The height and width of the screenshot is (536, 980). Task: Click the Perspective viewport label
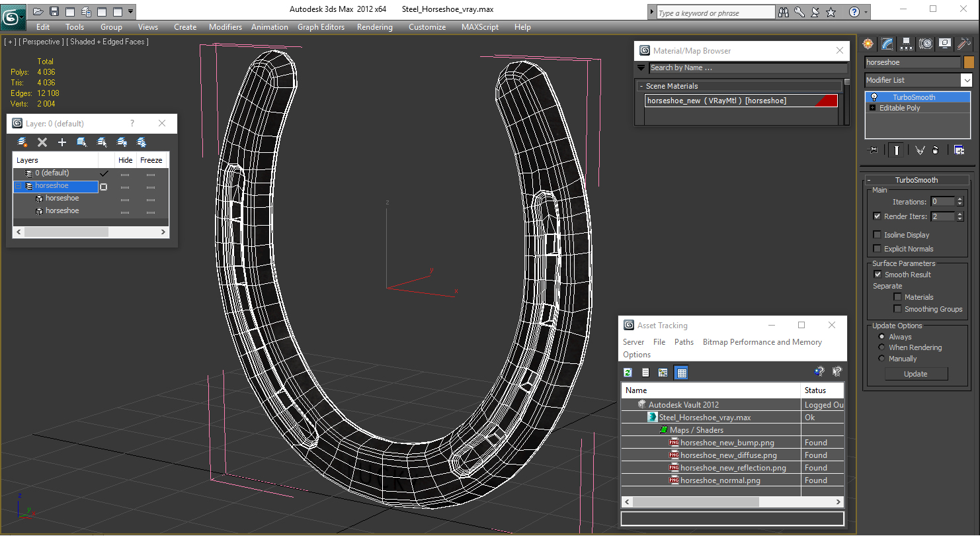tap(41, 42)
